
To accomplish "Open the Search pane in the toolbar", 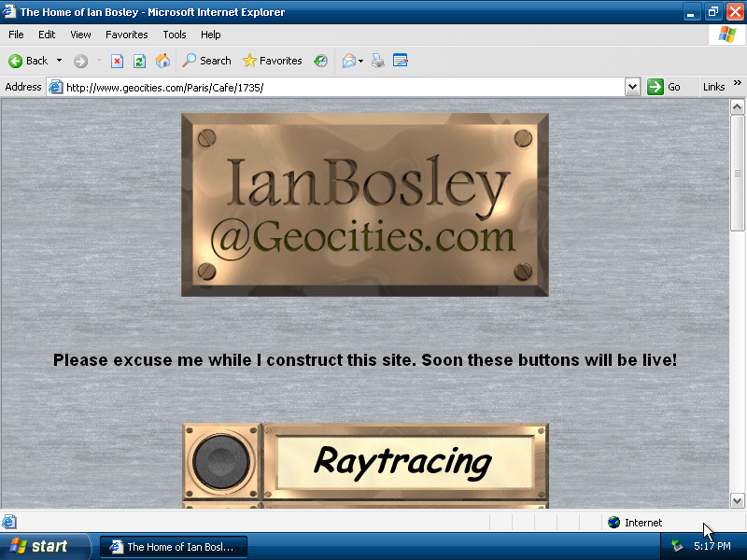I will [206, 61].
